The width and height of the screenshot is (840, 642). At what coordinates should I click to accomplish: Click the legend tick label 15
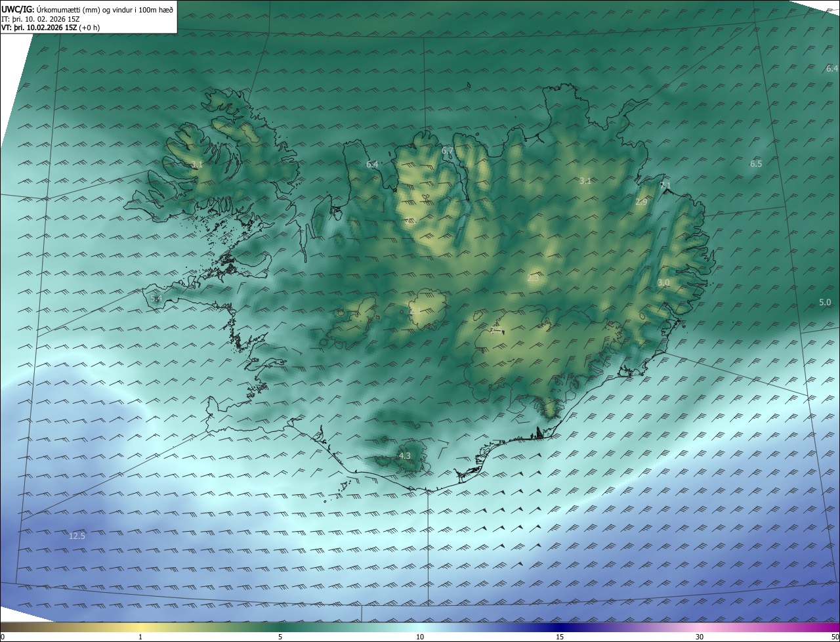560,637
